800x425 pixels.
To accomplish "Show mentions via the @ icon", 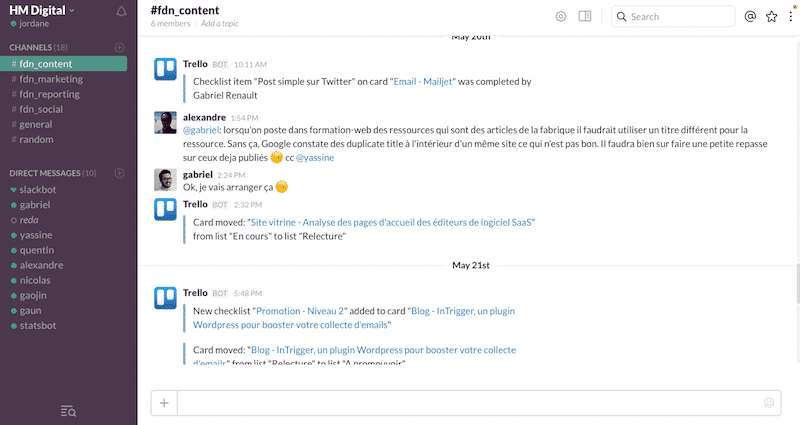I will 750,16.
